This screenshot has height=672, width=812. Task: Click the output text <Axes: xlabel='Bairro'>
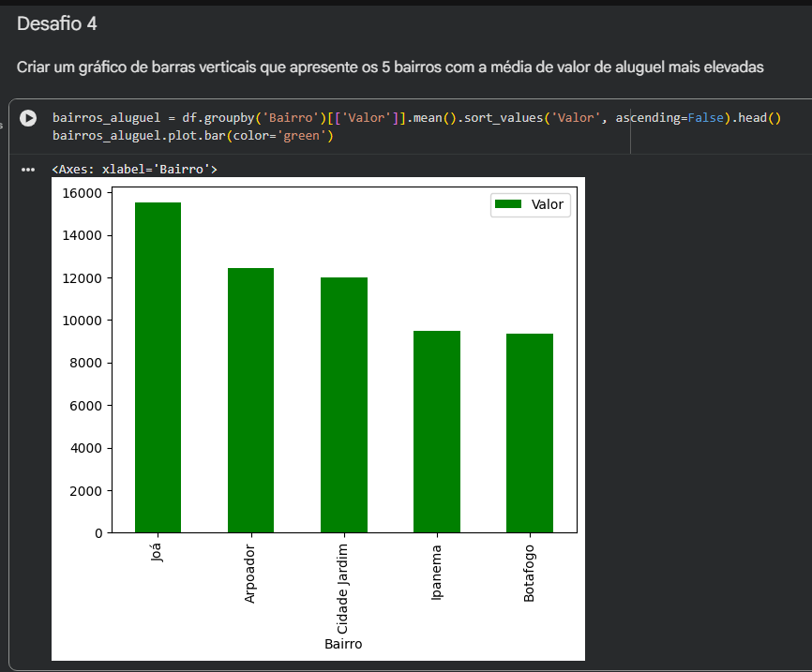click(x=135, y=170)
